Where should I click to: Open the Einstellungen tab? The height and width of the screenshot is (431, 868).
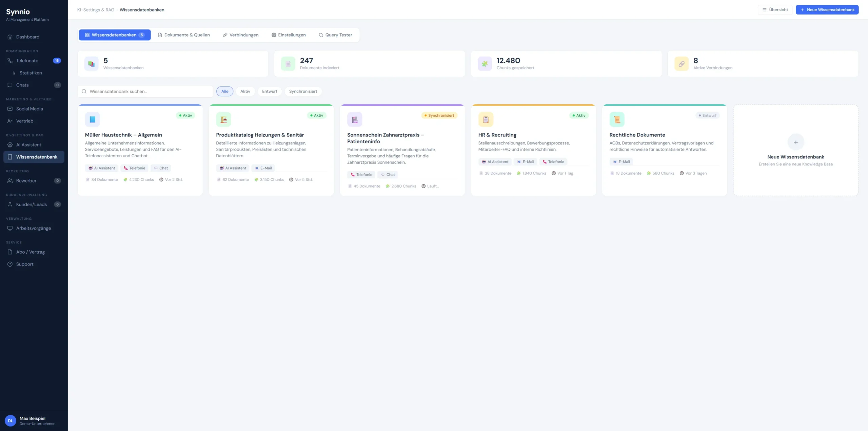pos(288,35)
